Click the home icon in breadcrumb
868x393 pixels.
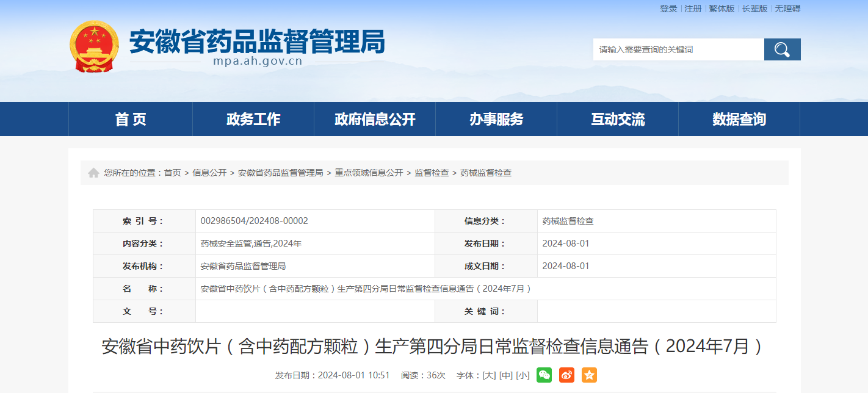click(93, 173)
